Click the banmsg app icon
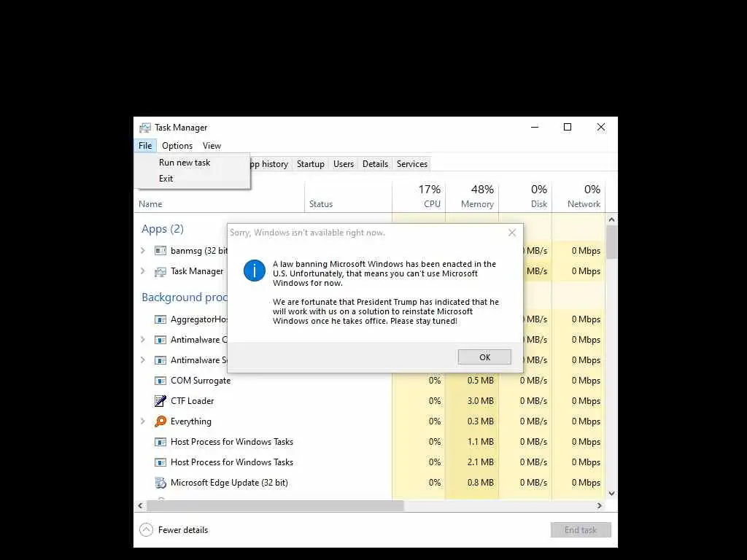This screenshot has height=560, width=747. [160, 251]
